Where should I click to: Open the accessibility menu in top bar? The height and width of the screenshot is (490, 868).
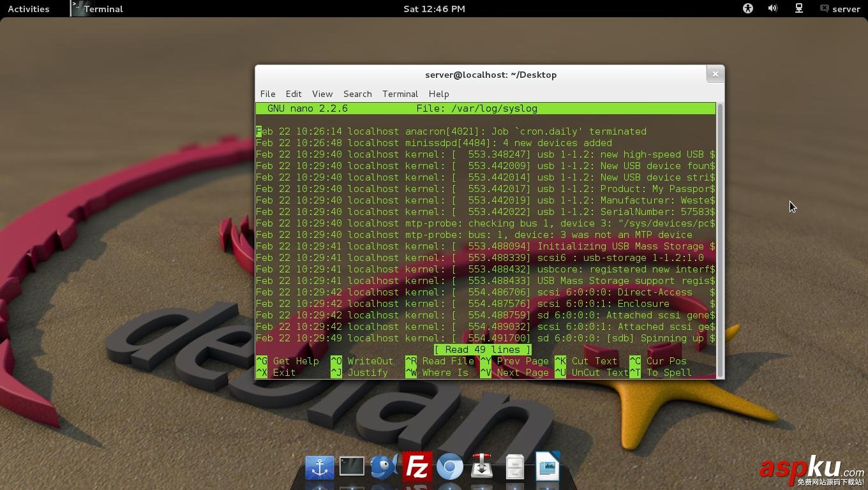748,8
